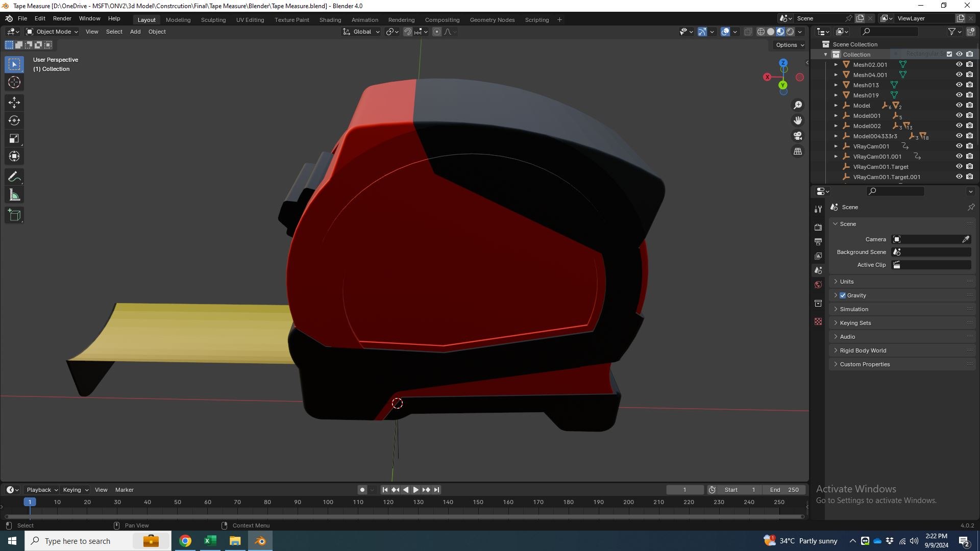The width and height of the screenshot is (980, 551).
Task: Play the animation forward
Action: (x=416, y=490)
